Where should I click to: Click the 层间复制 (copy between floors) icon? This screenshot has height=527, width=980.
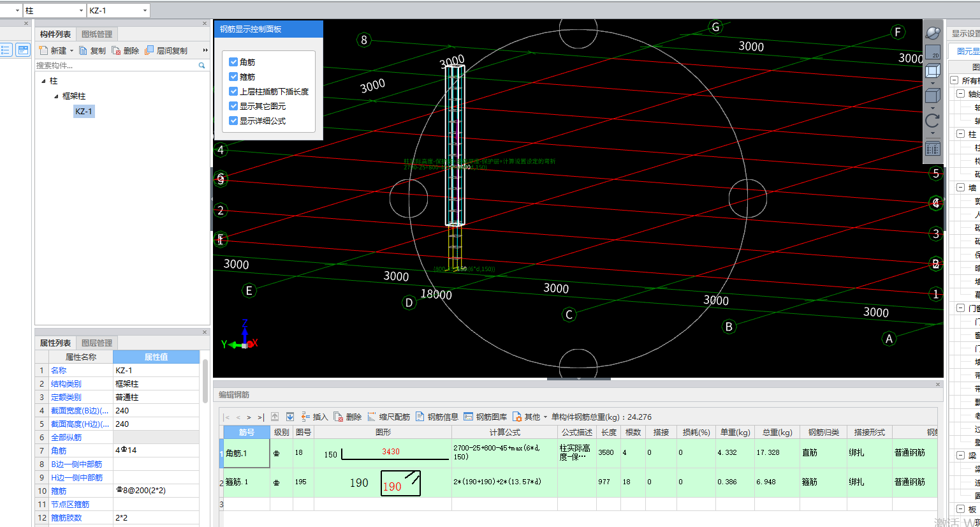pyautogui.click(x=149, y=50)
